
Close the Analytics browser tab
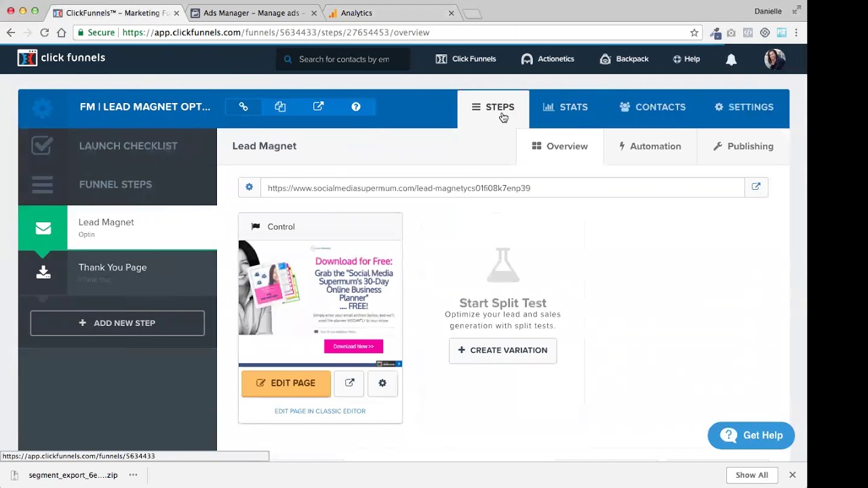(x=452, y=13)
